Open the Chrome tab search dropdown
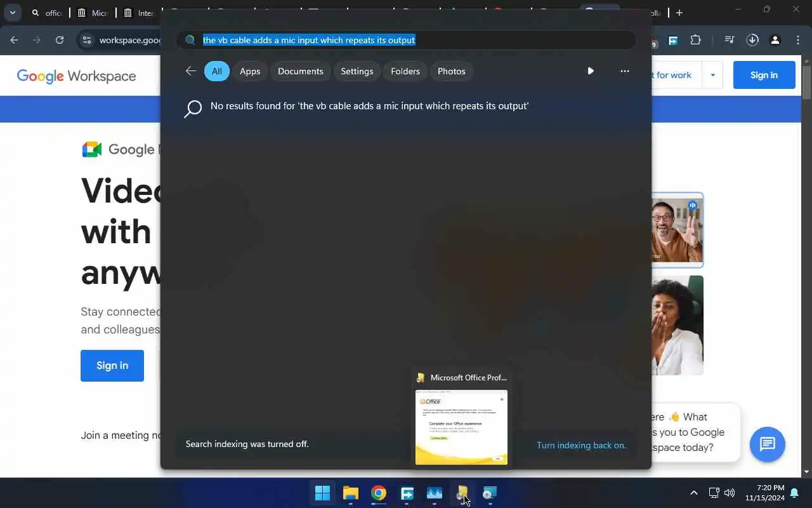 click(12, 13)
